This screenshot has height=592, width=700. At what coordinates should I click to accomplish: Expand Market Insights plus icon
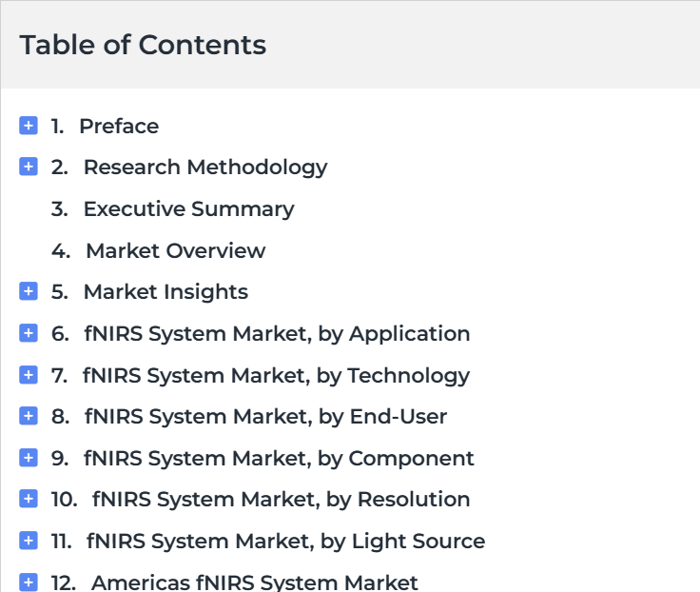click(x=29, y=291)
